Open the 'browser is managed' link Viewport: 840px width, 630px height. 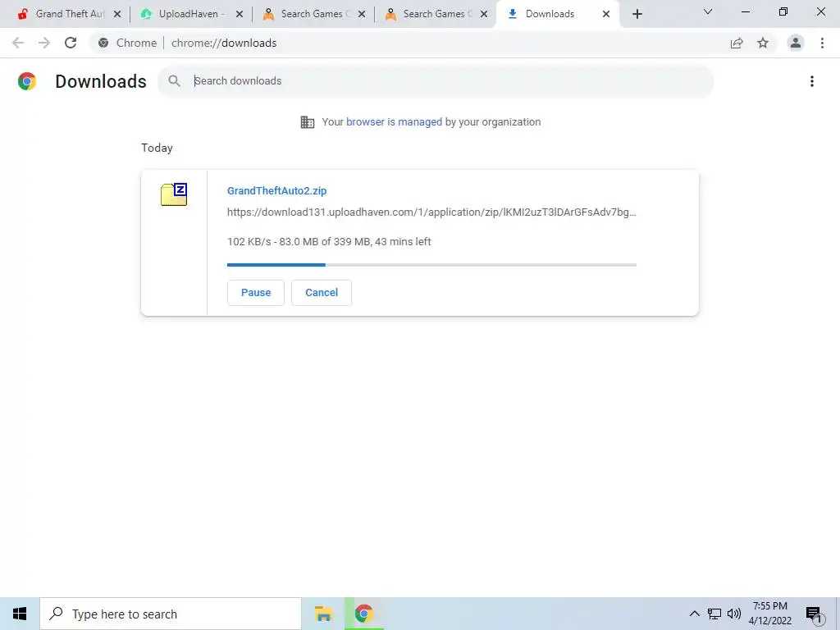(395, 122)
